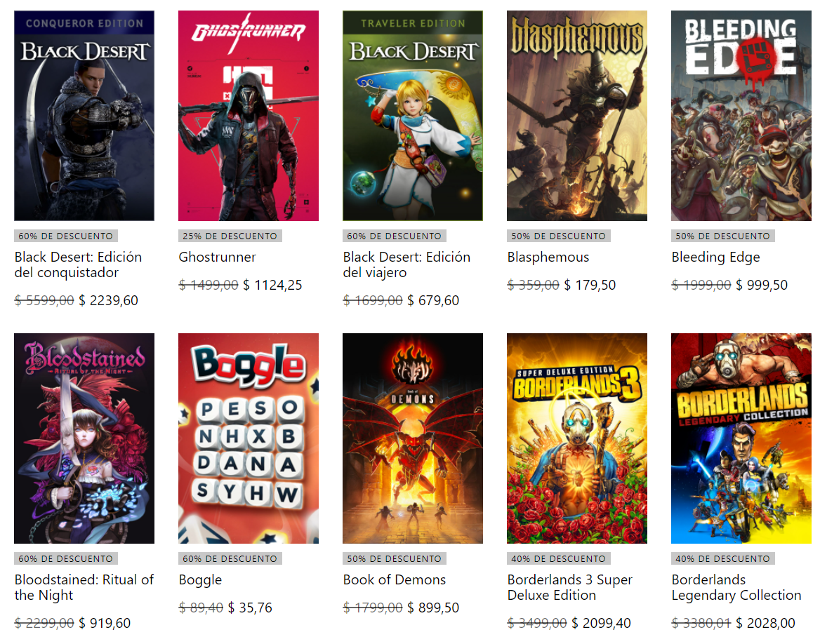This screenshot has height=644, width=820.
Task: Select the Book of Demons title link
Action: tap(395, 579)
